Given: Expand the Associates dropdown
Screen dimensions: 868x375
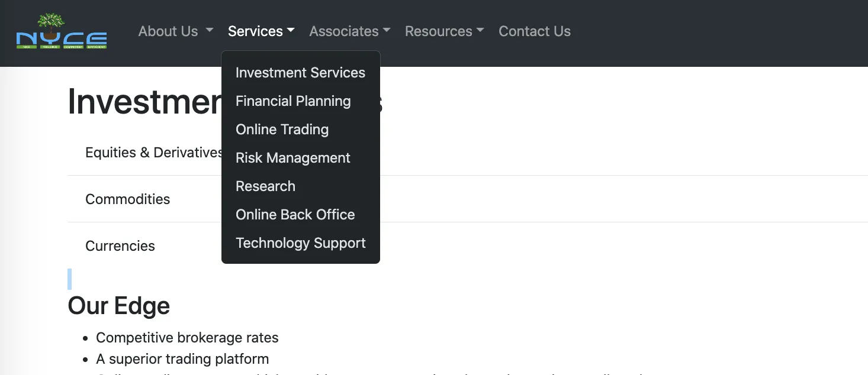Looking at the screenshot, I should 349,31.
